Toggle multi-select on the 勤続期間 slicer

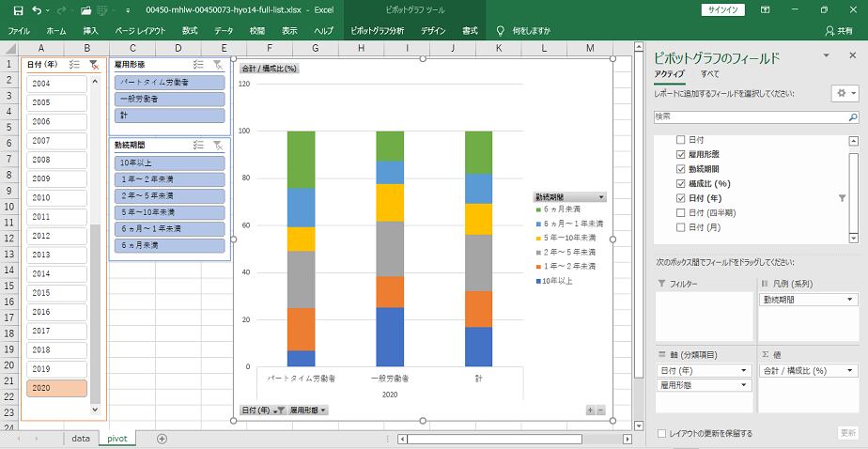coord(198,145)
